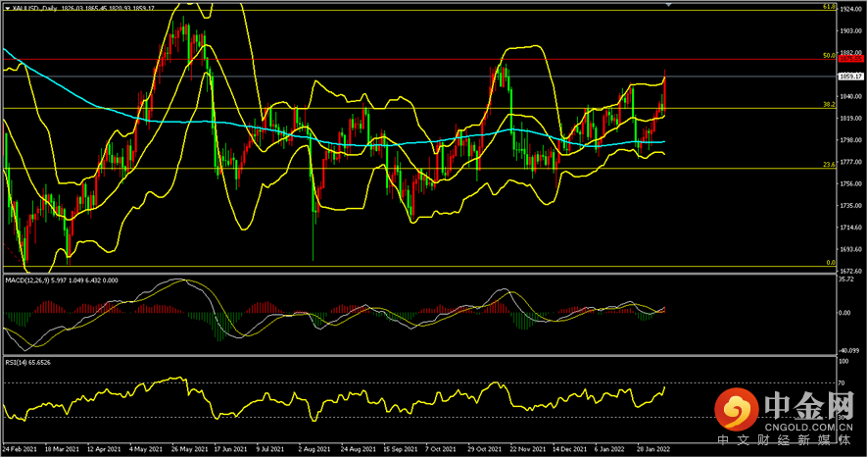Click the 28 Jan 2022 date marker
Image resolution: width=868 pixels, height=458 pixels.
pos(653,450)
